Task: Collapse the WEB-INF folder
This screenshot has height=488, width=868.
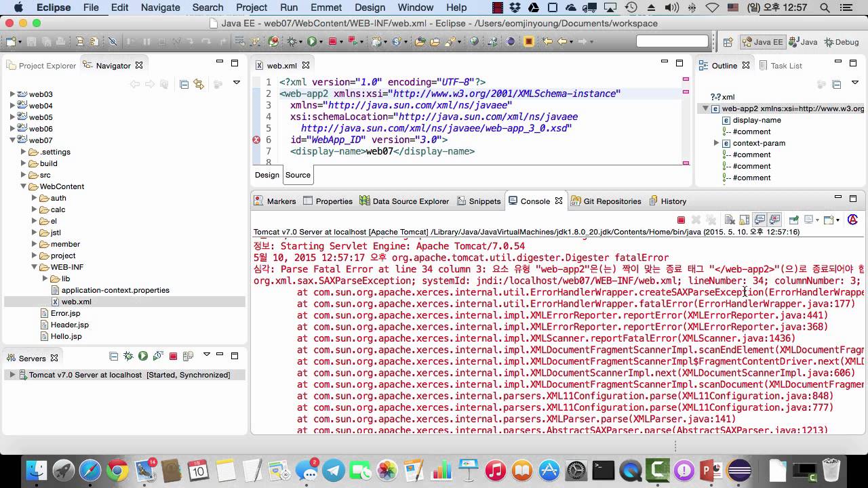Action: pyautogui.click(x=34, y=268)
